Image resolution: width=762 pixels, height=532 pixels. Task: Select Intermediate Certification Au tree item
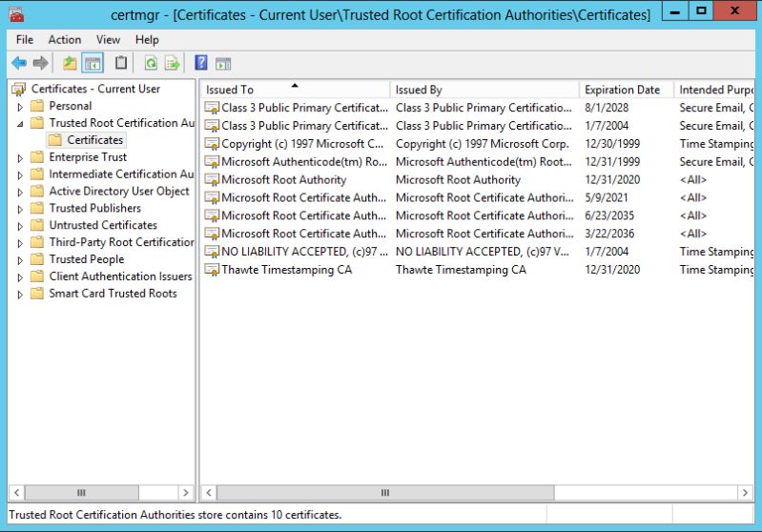tap(121, 174)
